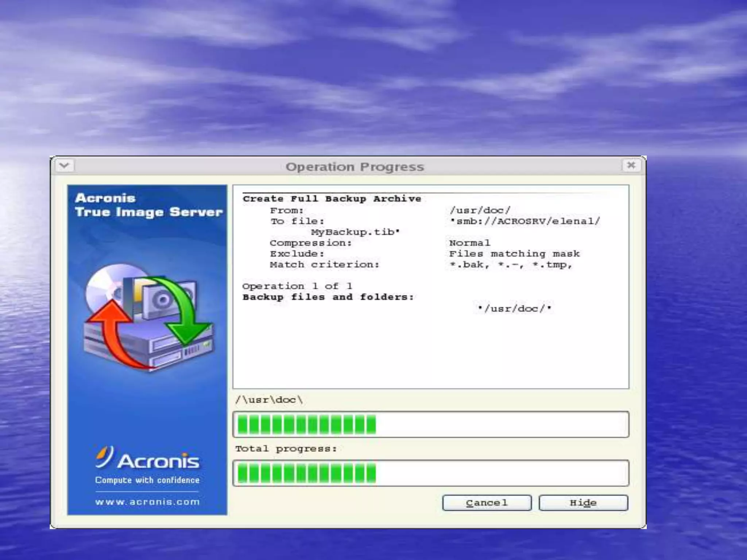Screen dimensions: 747x560
Task: Click the Cancel button
Action: pos(487,503)
